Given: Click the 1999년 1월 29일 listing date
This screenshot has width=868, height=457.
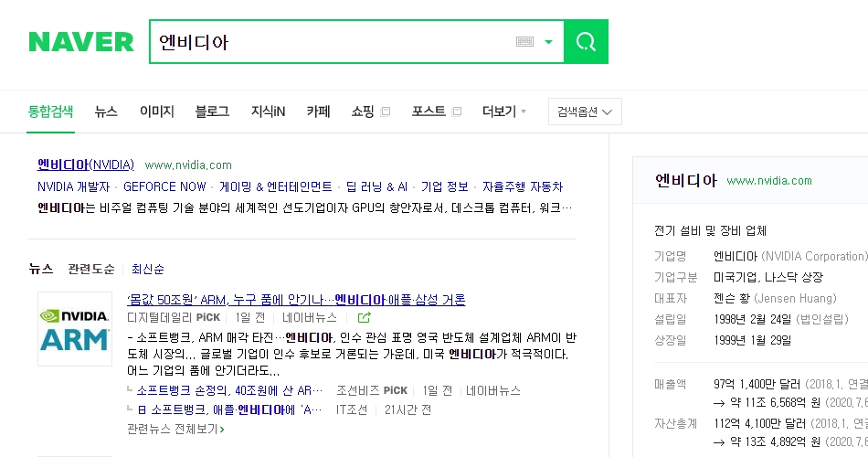Looking at the screenshot, I should pyautogui.click(x=752, y=340).
